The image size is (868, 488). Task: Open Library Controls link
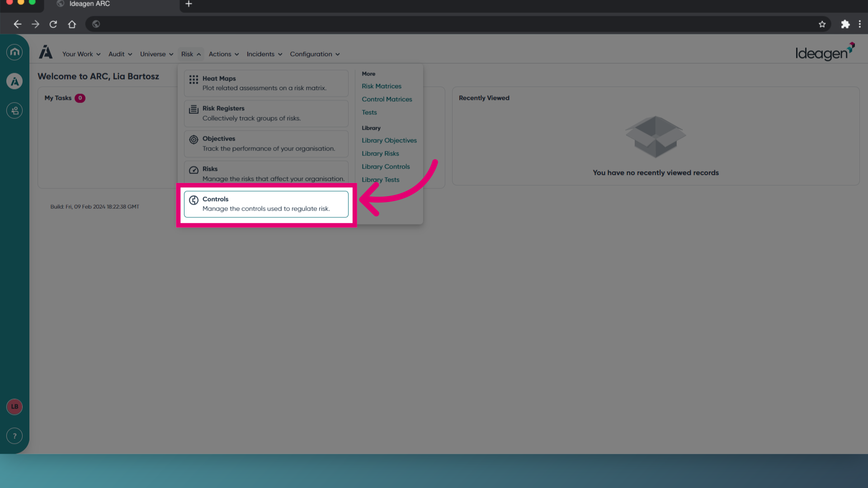pyautogui.click(x=386, y=167)
